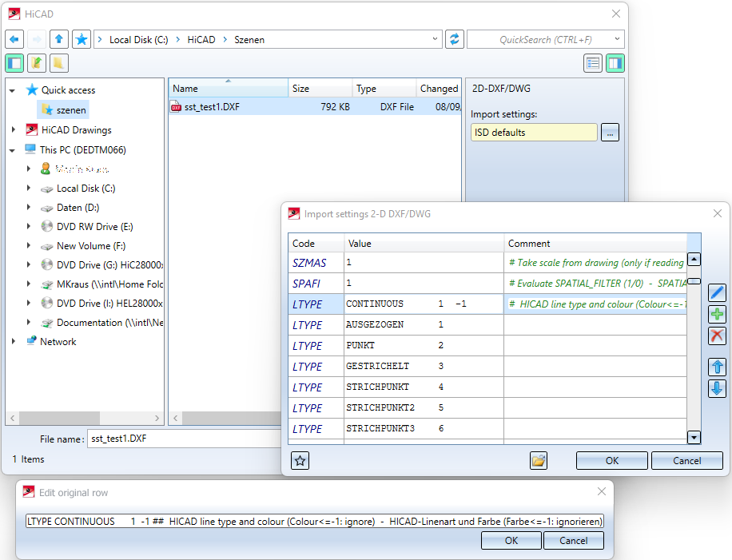Select the Documentation network drive
The width and height of the screenshot is (732, 560).
point(101,323)
